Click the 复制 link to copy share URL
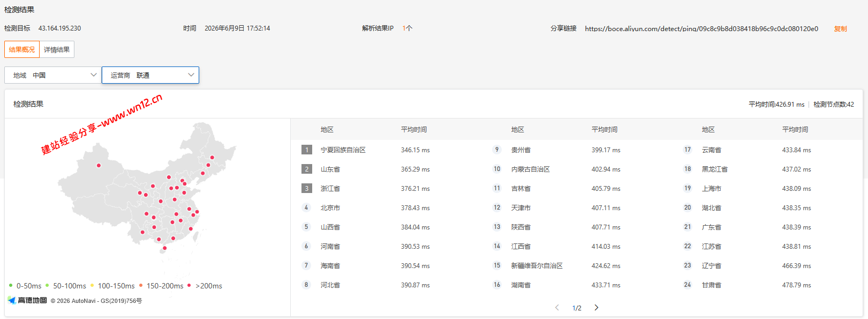This screenshot has width=868, height=319. click(x=840, y=28)
